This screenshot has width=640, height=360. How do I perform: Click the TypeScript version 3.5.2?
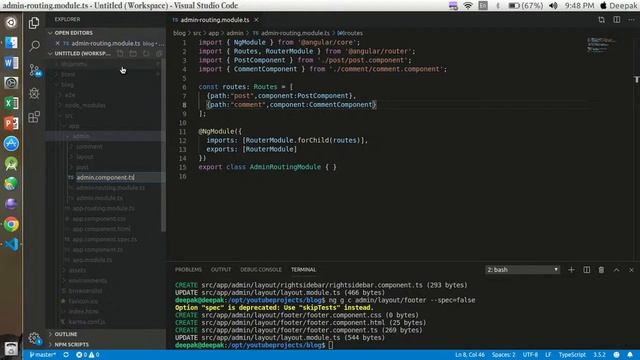click(x=599, y=355)
